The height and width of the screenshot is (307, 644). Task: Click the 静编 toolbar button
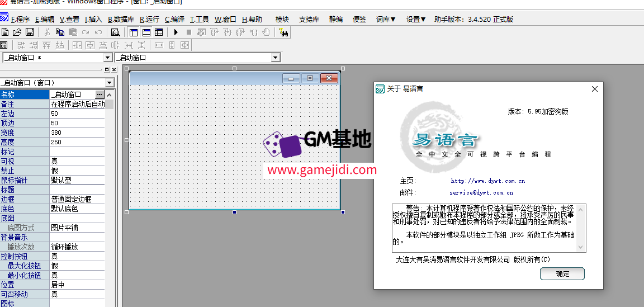tap(336, 20)
